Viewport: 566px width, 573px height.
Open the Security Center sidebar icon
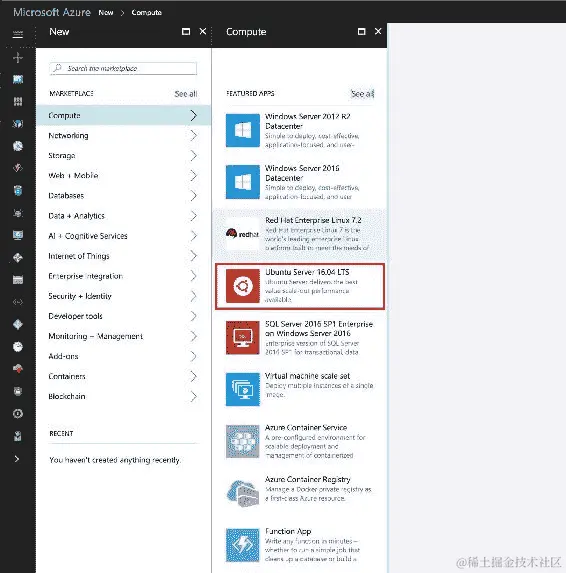pyautogui.click(x=18, y=391)
